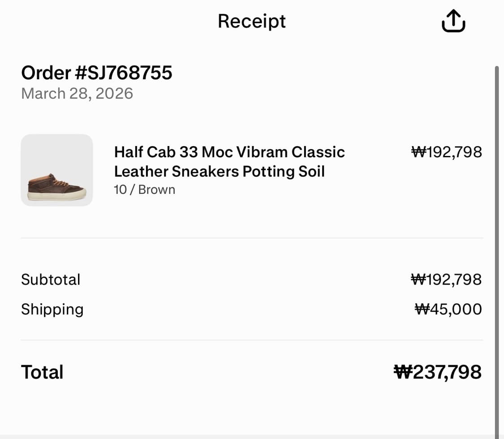Select the ₩45,000 shipping cost
The height and width of the screenshot is (439, 504).
[448, 309]
